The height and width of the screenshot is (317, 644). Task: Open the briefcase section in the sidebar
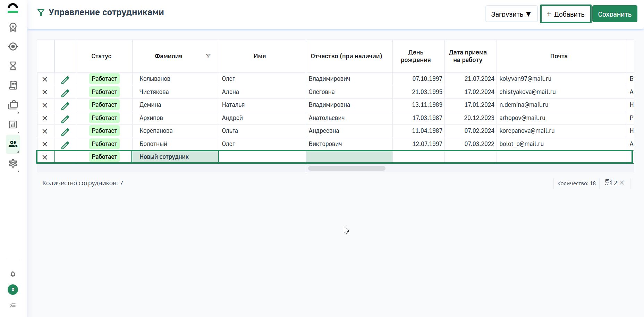(13, 105)
